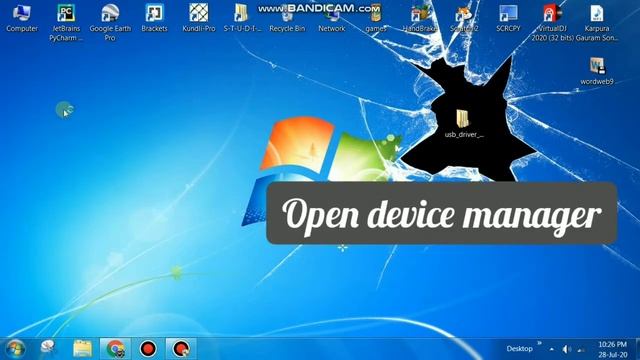This screenshot has height=360, width=640.
Task: Click the Show desktop strip
Action: [x=637, y=349]
